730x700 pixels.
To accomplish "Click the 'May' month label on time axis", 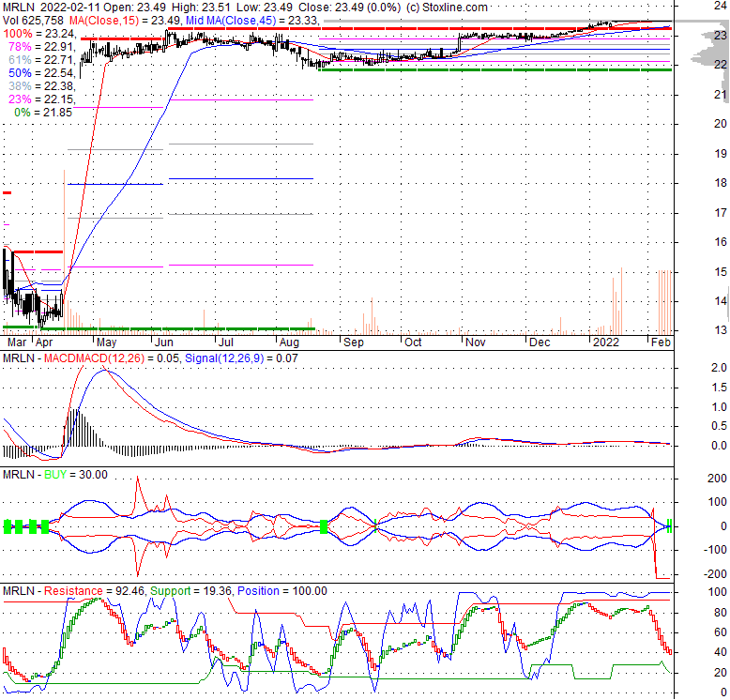I will (x=106, y=342).
